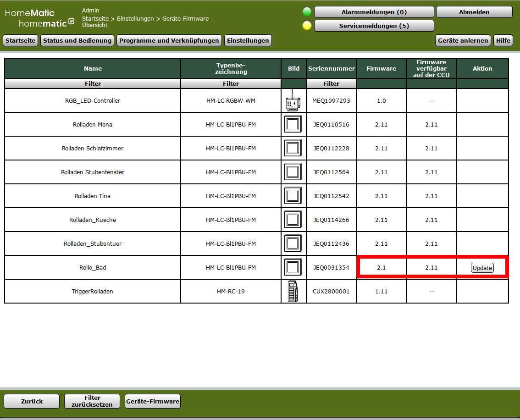Go to Startseite menu
Image resolution: width=520 pixels, height=420 pixels.
(20, 40)
